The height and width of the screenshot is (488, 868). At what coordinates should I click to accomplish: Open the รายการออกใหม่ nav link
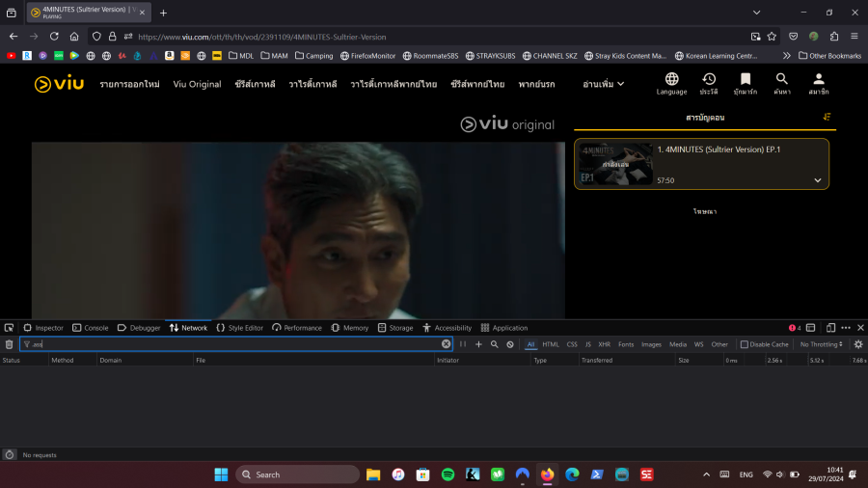(x=129, y=84)
